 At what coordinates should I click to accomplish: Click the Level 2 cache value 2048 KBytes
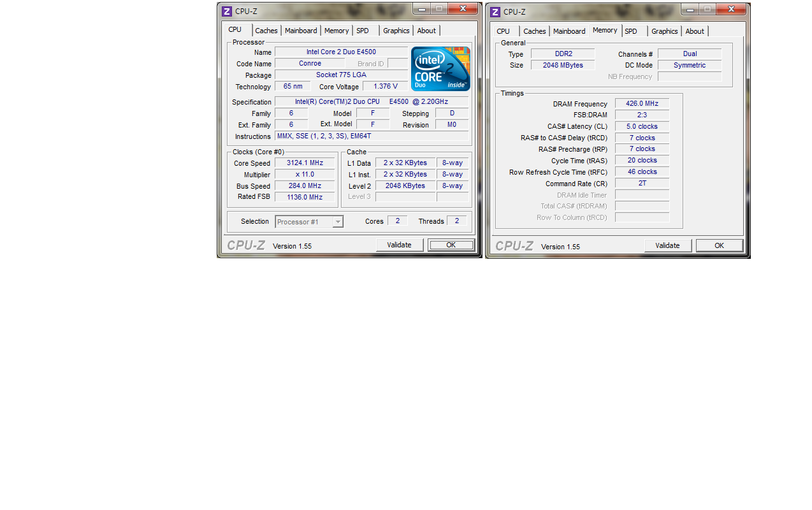coord(405,186)
